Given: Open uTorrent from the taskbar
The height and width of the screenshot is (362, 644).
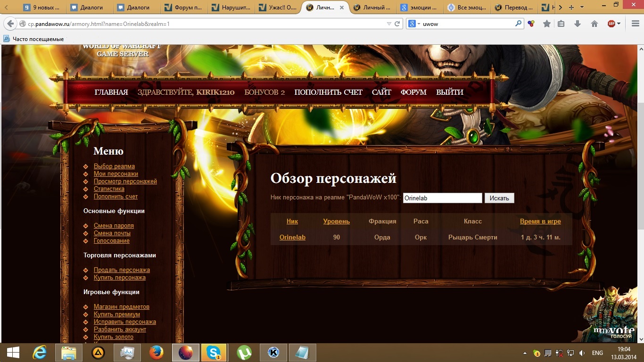Looking at the screenshot, I should 244,353.
